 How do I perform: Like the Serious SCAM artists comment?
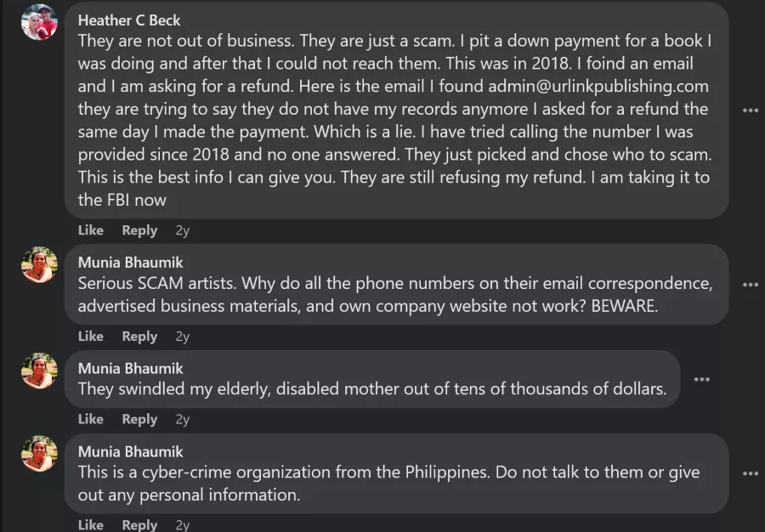(x=91, y=337)
